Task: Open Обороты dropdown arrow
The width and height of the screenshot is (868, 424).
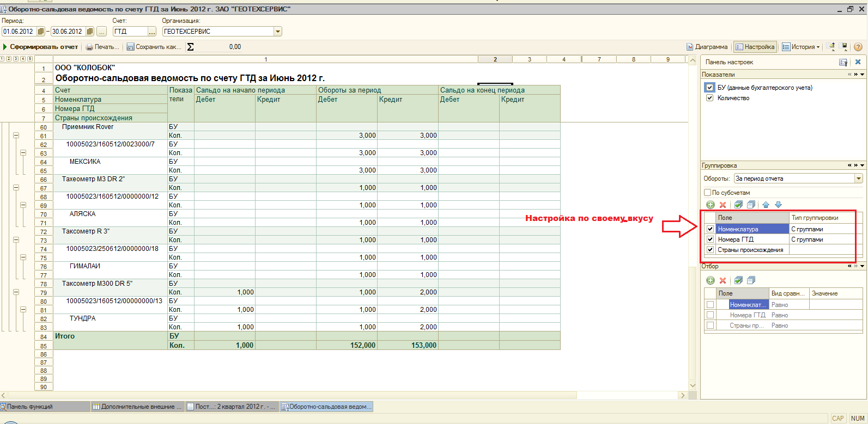Action: pyautogui.click(x=859, y=179)
